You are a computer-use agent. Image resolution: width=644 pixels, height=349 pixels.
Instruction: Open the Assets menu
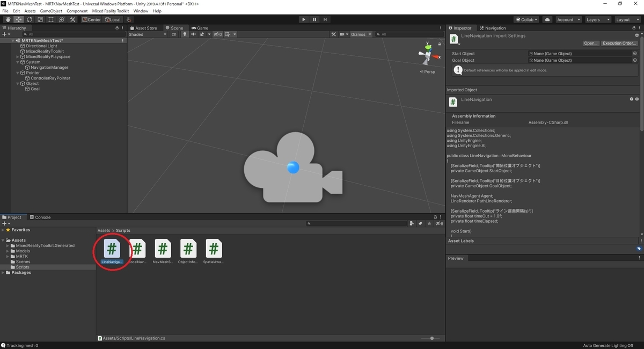pyautogui.click(x=30, y=11)
